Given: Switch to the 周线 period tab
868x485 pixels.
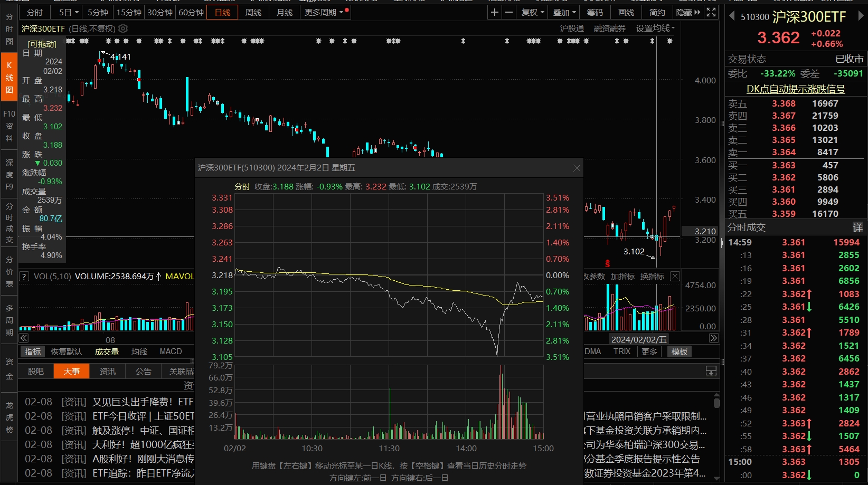Looking at the screenshot, I should pos(253,12).
